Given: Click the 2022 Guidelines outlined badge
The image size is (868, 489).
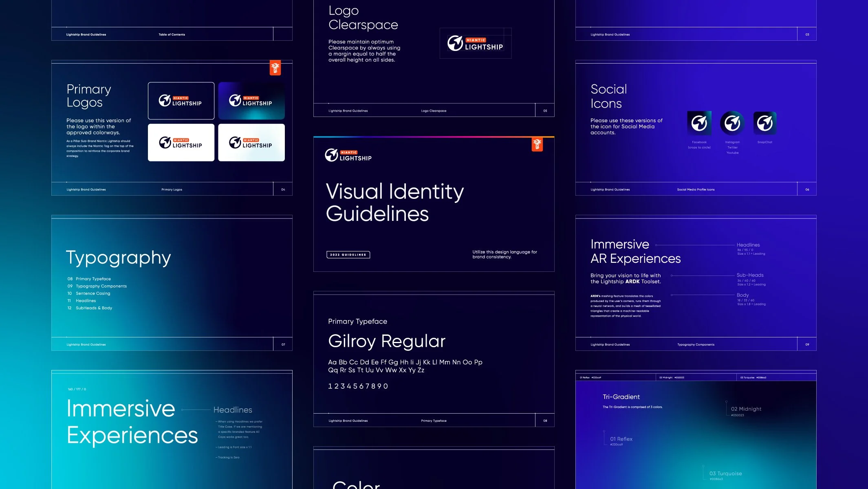Looking at the screenshot, I should pos(348,255).
